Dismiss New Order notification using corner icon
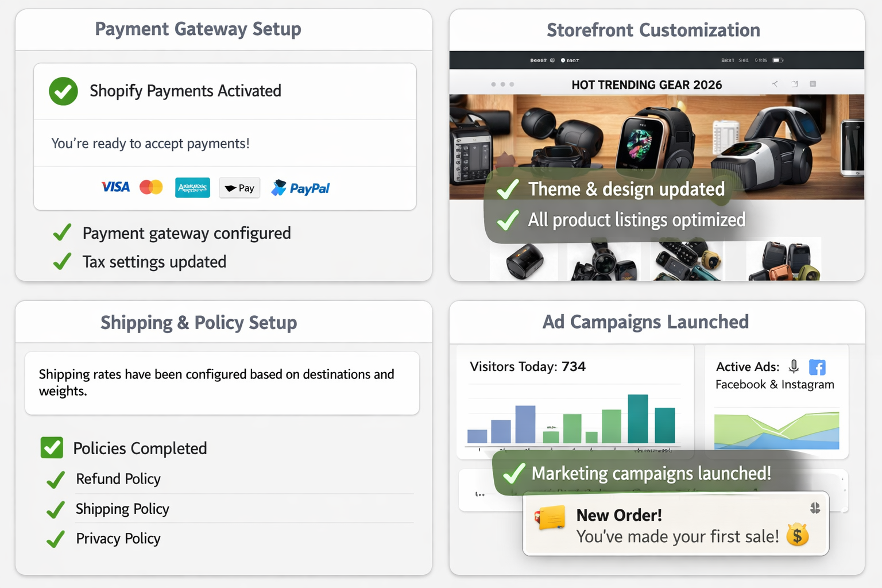 815,508
